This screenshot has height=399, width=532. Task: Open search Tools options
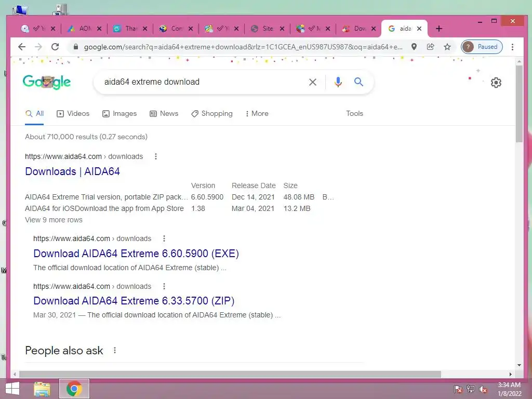click(x=354, y=114)
